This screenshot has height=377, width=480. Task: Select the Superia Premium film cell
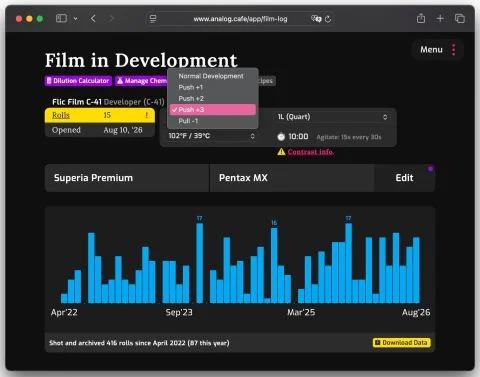point(127,178)
